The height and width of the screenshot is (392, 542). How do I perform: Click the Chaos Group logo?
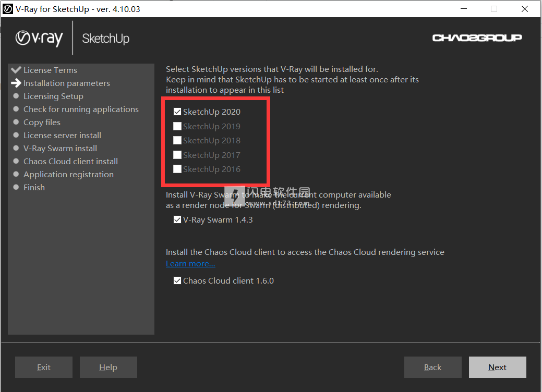477,38
